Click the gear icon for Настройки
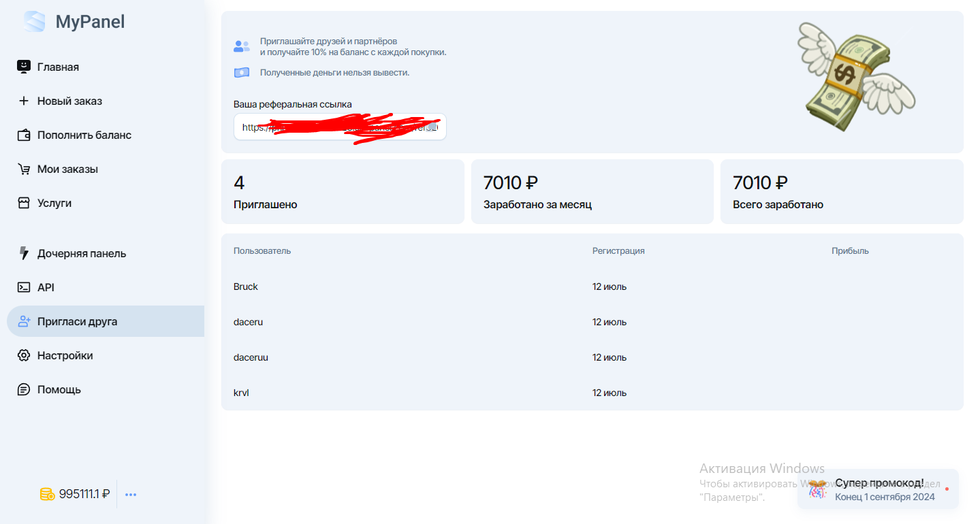980x524 pixels. [x=24, y=355]
